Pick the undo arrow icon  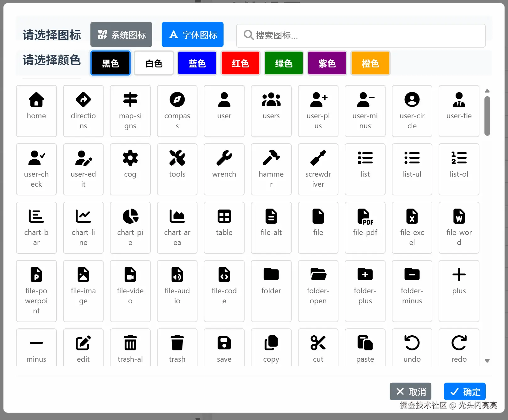pyautogui.click(x=412, y=348)
